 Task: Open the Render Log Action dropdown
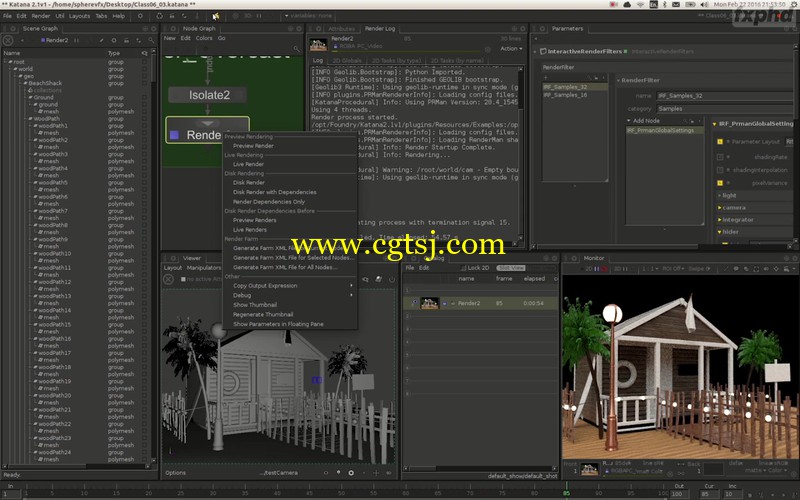511,49
